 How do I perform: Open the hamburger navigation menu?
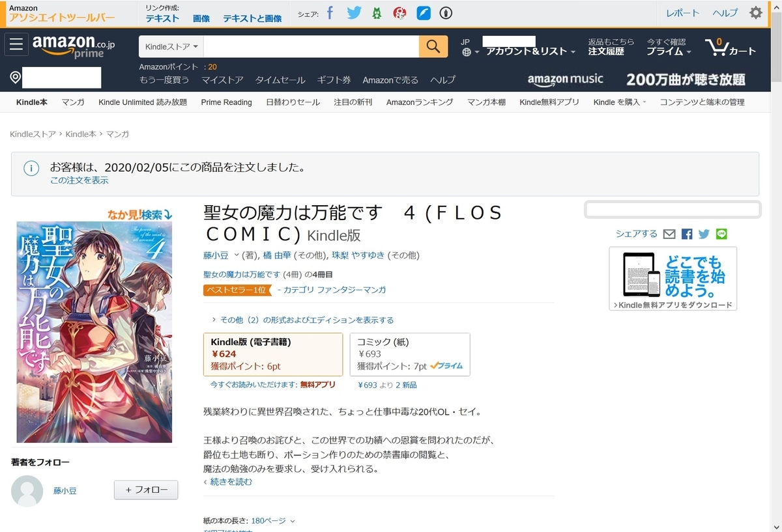click(x=16, y=44)
